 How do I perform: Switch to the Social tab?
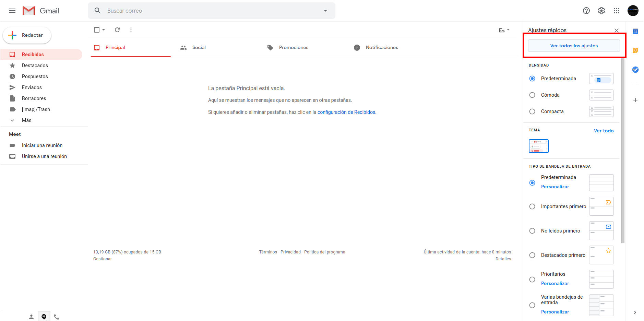[x=199, y=47]
